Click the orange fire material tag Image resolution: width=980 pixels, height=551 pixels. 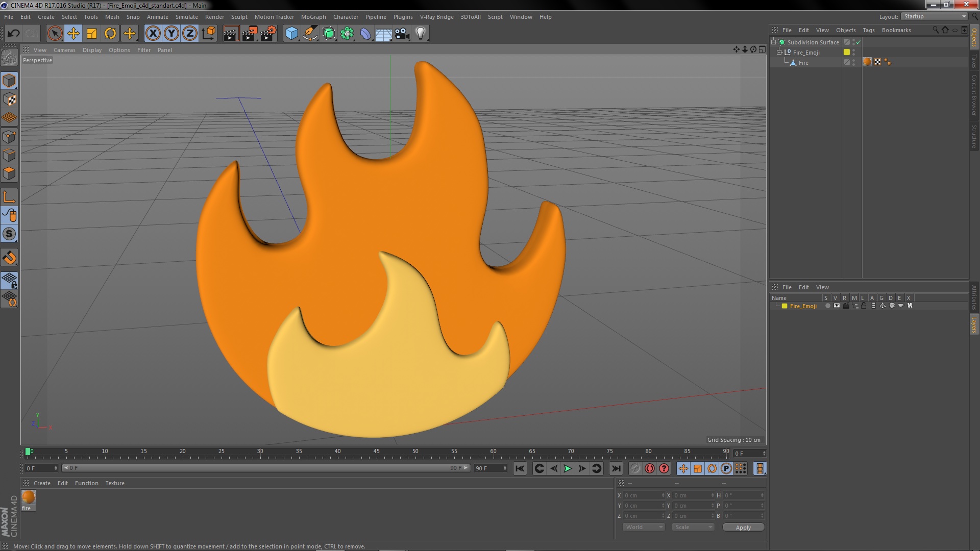pyautogui.click(x=867, y=62)
